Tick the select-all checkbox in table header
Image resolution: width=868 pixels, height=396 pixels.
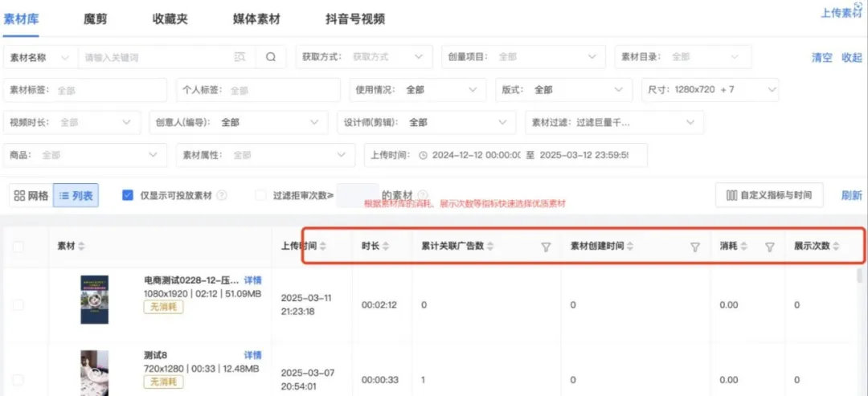click(x=18, y=247)
